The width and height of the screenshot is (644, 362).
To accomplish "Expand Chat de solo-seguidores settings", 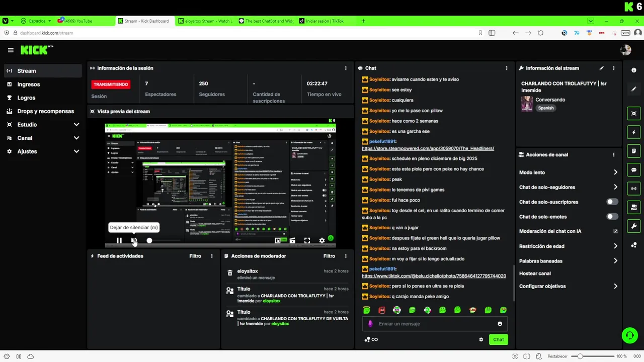I will (569, 187).
